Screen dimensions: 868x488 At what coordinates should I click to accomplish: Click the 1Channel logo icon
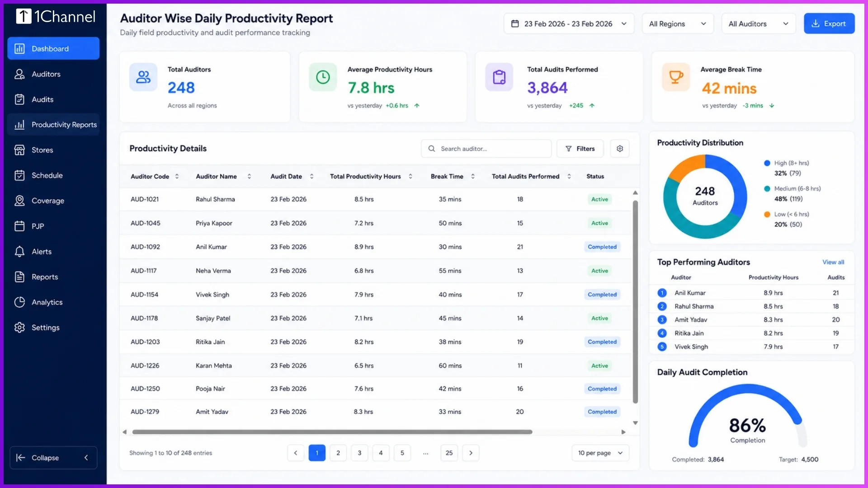[24, 16]
